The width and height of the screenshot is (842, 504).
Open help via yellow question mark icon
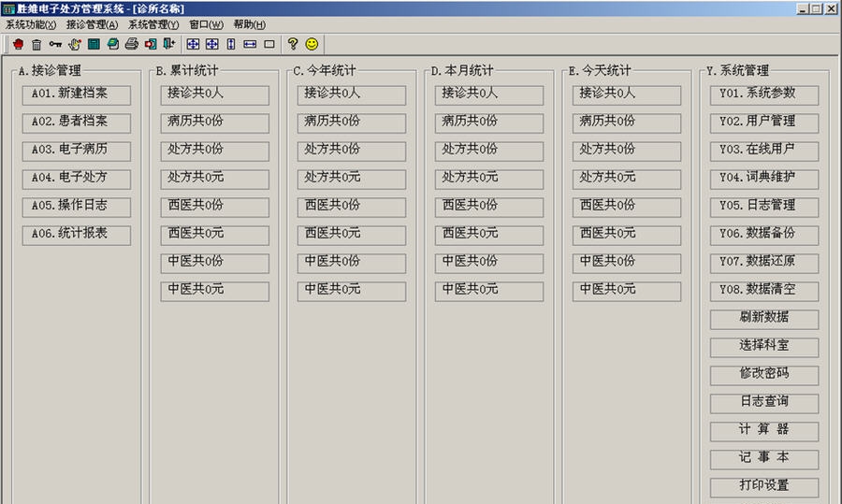pyautogui.click(x=293, y=44)
